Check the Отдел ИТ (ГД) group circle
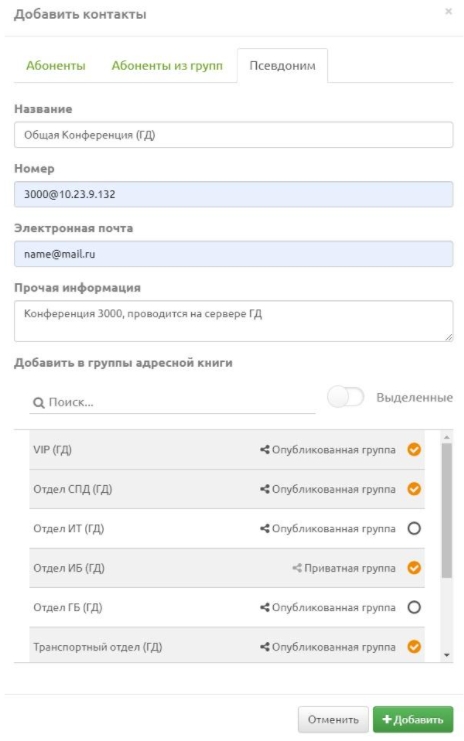 (x=414, y=528)
